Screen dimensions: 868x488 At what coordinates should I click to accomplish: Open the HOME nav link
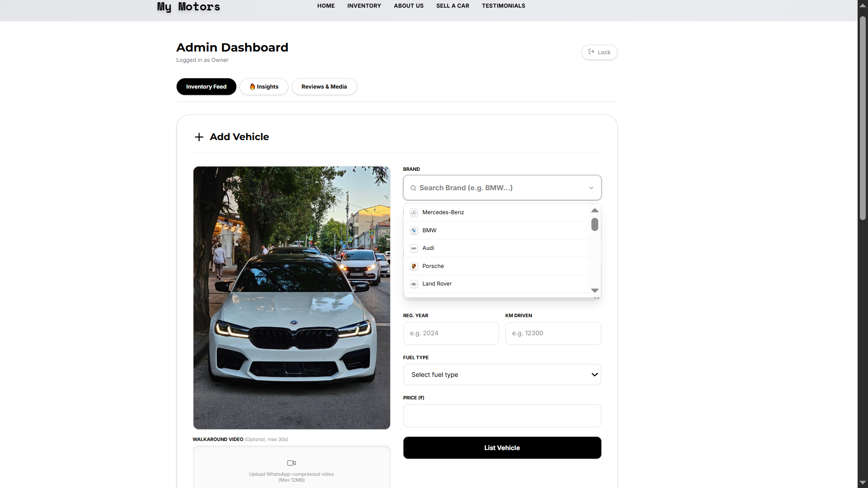coord(326,6)
